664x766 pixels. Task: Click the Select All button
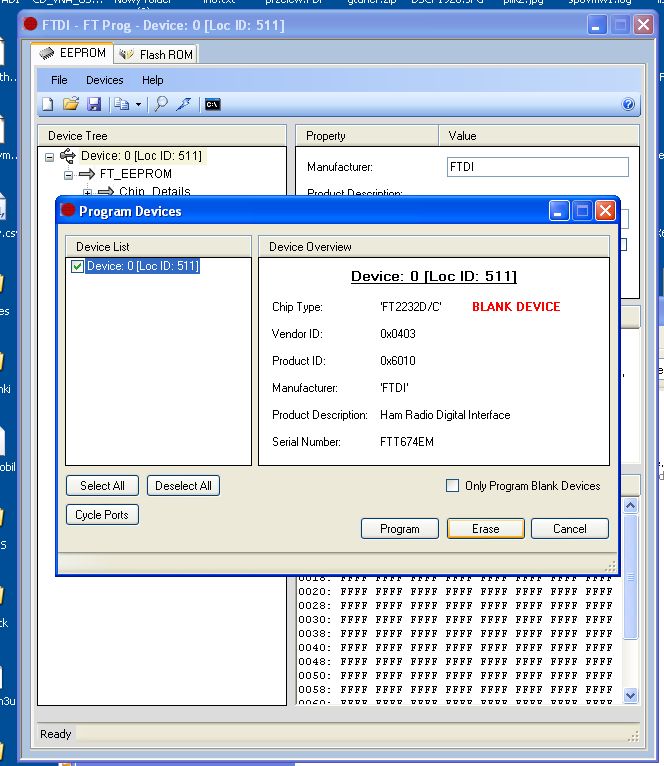click(x=103, y=486)
